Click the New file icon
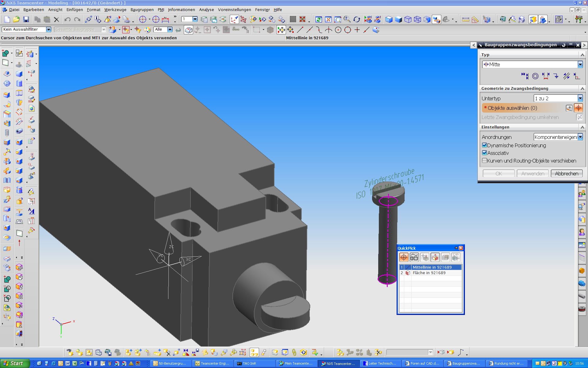This screenshot has width=588, height=368. tap(7, 20)
